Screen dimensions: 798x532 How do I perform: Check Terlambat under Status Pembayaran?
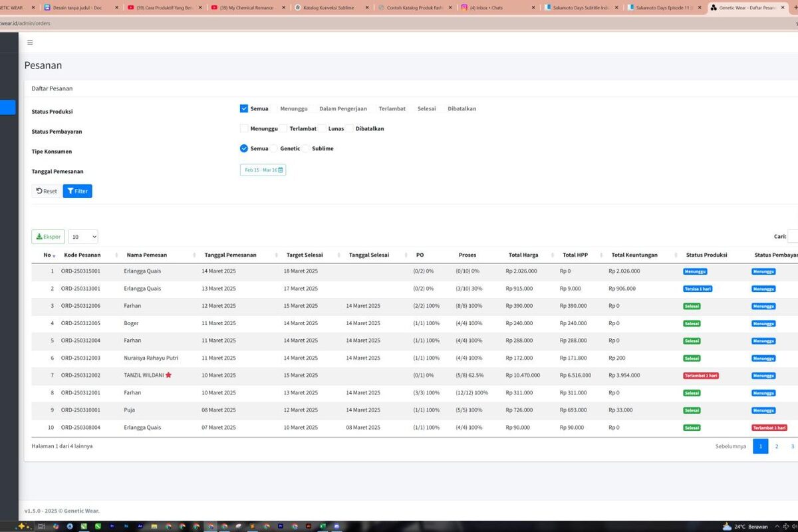click(x=283, y=128)
